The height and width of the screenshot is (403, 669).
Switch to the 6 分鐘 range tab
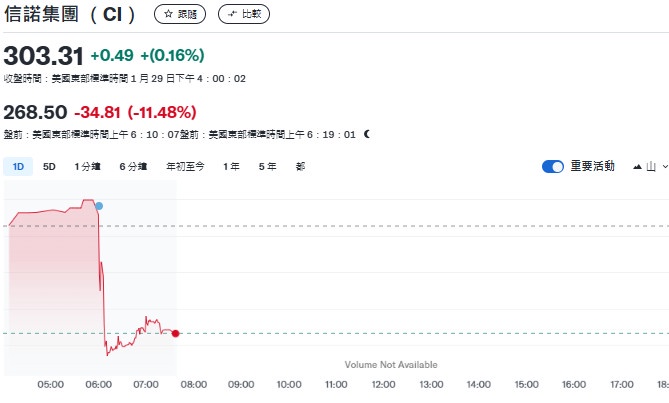(x=133, y=166)
